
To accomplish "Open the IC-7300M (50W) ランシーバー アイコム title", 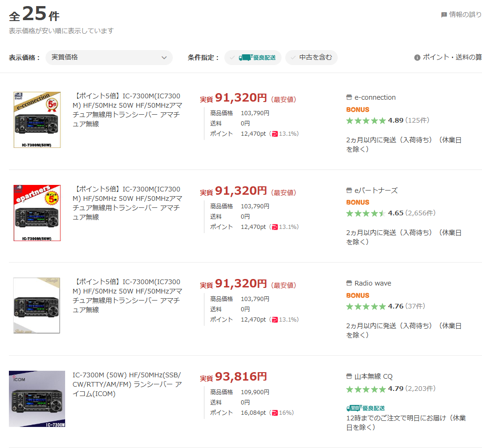I will pos(127,384).
